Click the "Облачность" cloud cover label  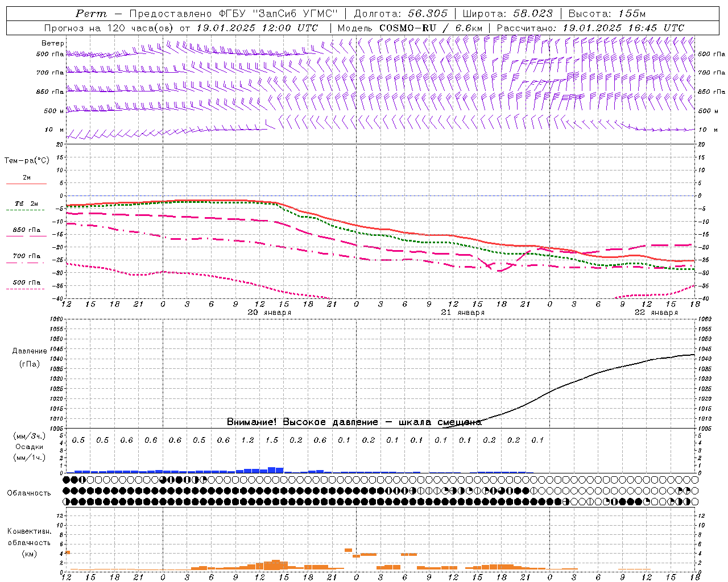(29, 493)
